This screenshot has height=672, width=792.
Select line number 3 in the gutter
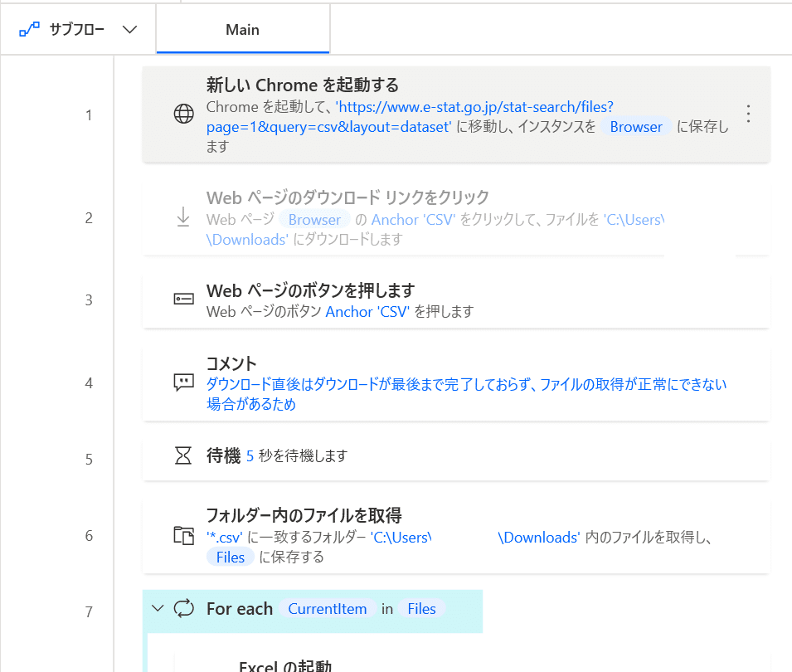[x=89, y=300]
